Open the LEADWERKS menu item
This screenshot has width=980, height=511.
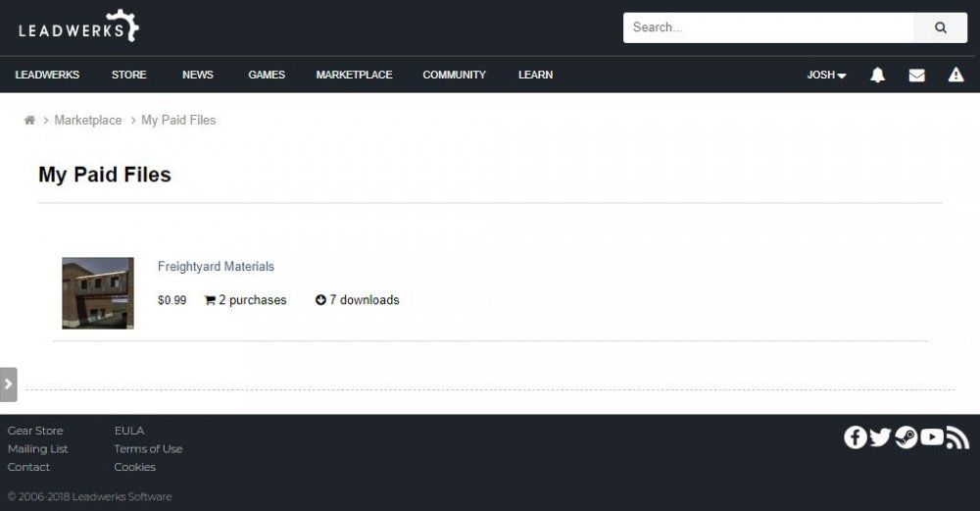coord(47,75)
